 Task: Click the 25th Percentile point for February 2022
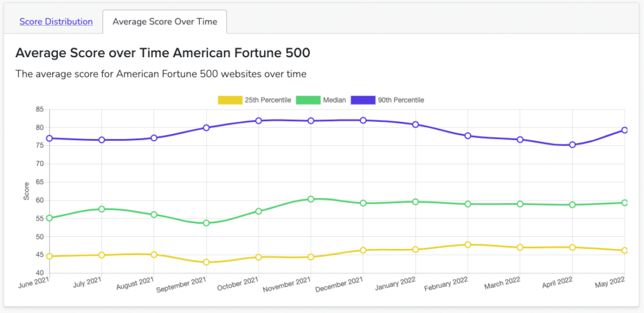(468, 244)
